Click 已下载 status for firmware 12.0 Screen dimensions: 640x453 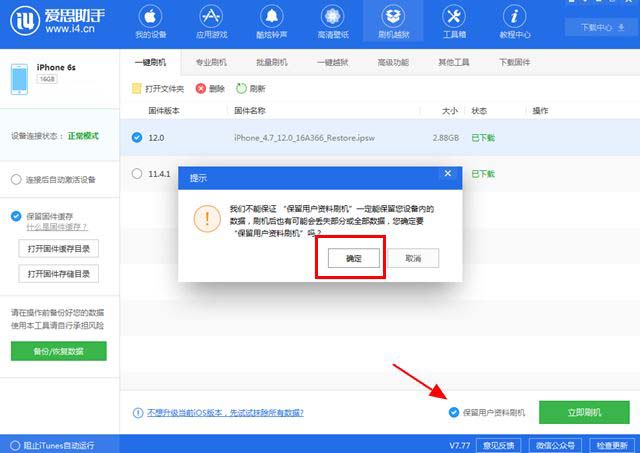[x=483, y=138]
